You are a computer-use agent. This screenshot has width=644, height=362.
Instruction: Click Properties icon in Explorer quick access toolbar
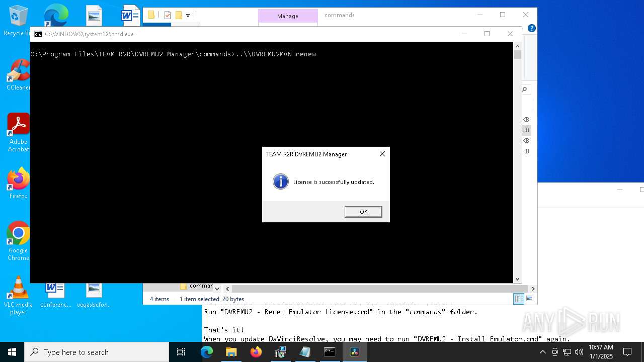pos(168,15)
